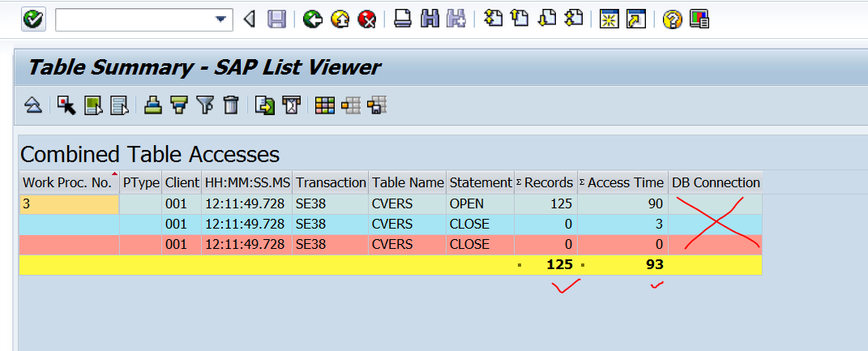Click the Save floppy disk icon
Image resolution: width=868 pixels, height=351 pixels.
tap(276, 20)
